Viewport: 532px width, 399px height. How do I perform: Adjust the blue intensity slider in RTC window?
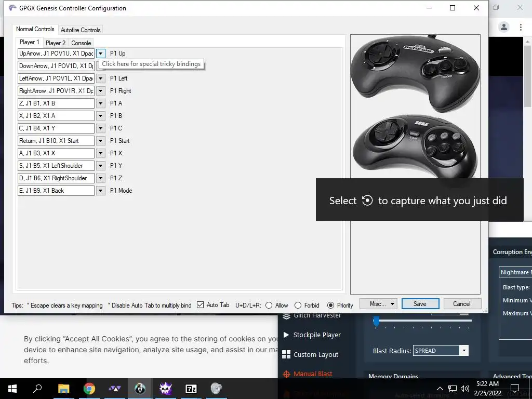376,321
